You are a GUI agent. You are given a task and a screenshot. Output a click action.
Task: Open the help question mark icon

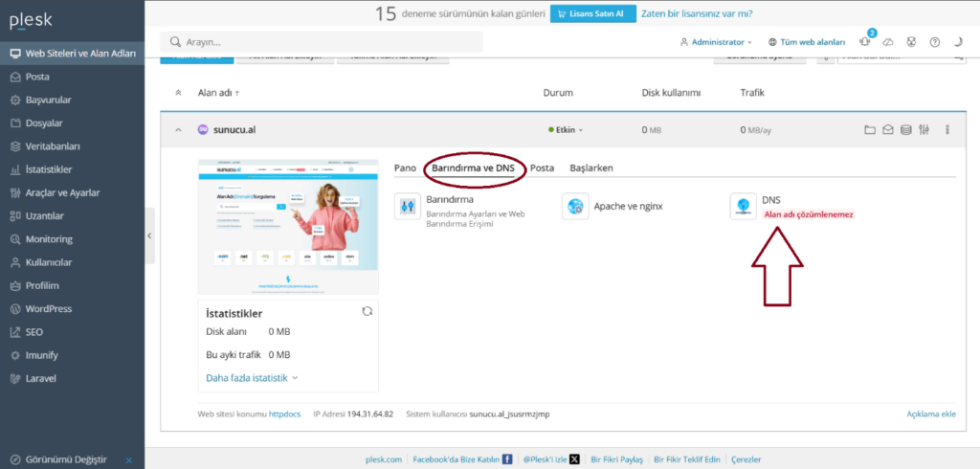[934, 42]
